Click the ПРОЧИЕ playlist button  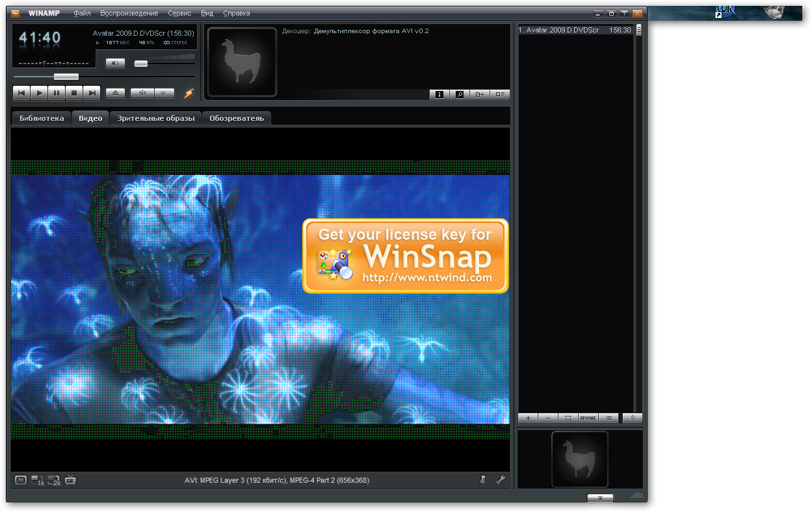(588, 418)
